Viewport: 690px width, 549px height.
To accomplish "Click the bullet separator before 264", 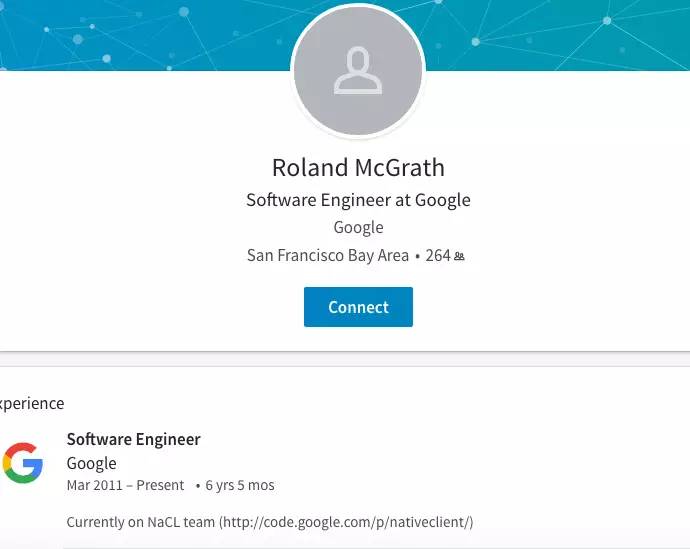I will (417, 256).
